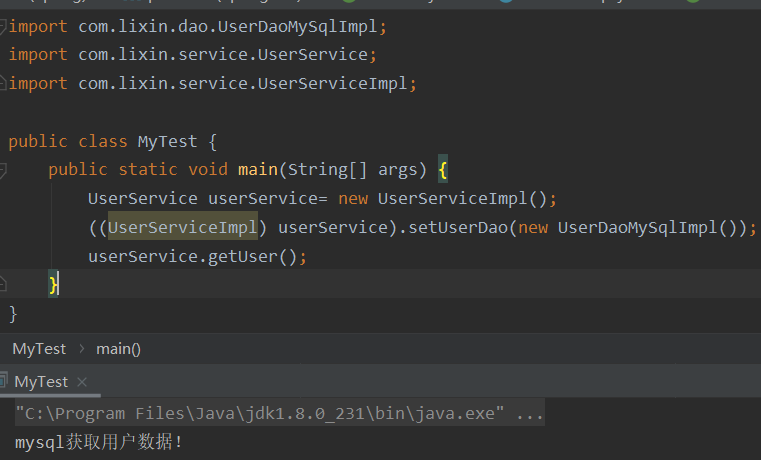Click the final class closing brace

[x=13, y=314]
